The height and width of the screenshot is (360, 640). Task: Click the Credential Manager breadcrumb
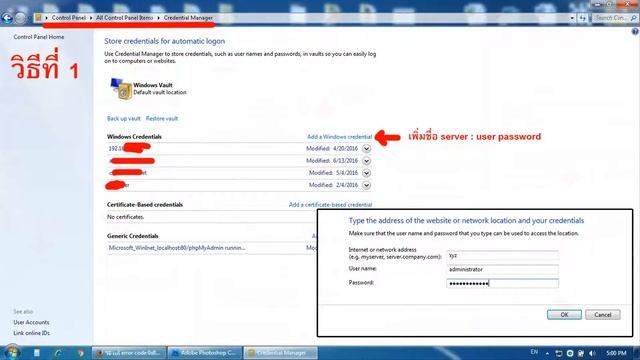(x=188, y=18)
